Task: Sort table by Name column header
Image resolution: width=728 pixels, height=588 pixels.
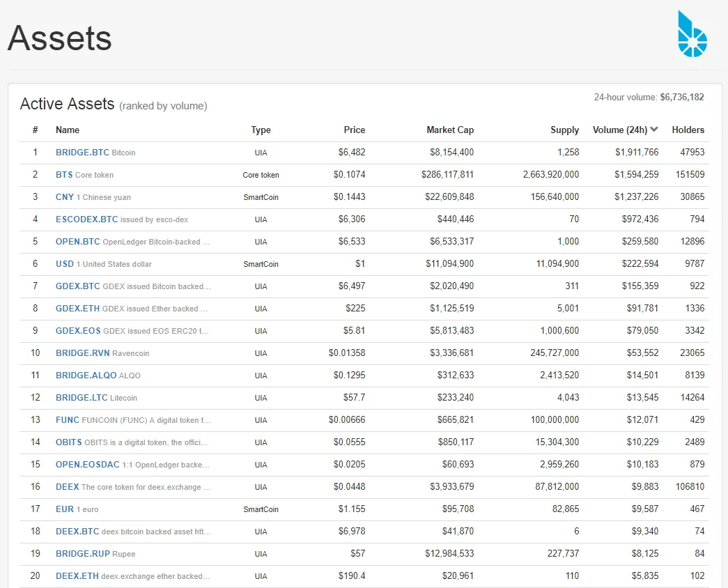Action: (68, 130)
